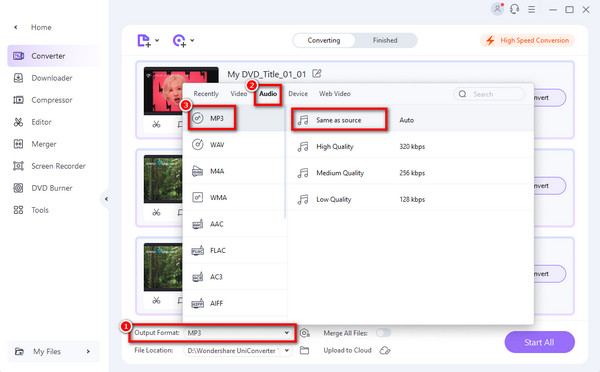600x372 pixels.
Task: Select the WMA audio format
Action: point(235,197)
